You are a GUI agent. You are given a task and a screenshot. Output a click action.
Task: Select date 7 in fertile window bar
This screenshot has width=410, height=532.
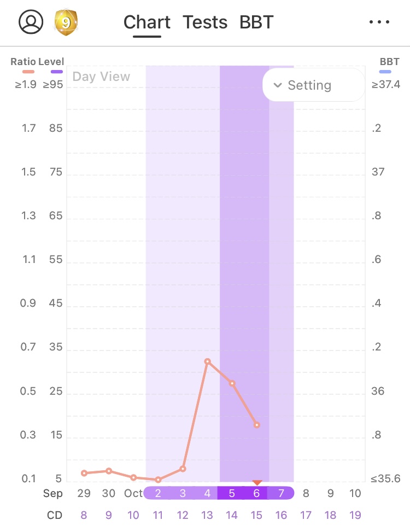(x=281, y=493)
